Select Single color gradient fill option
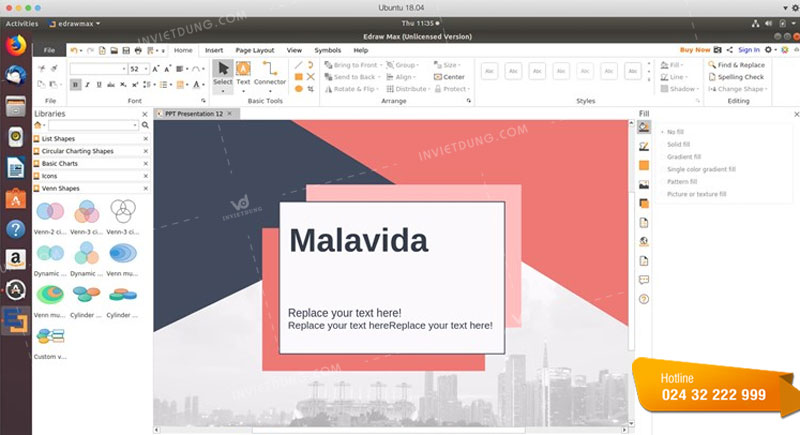The height and width of the screenshot is (435, 800). [x=701, y=169]
